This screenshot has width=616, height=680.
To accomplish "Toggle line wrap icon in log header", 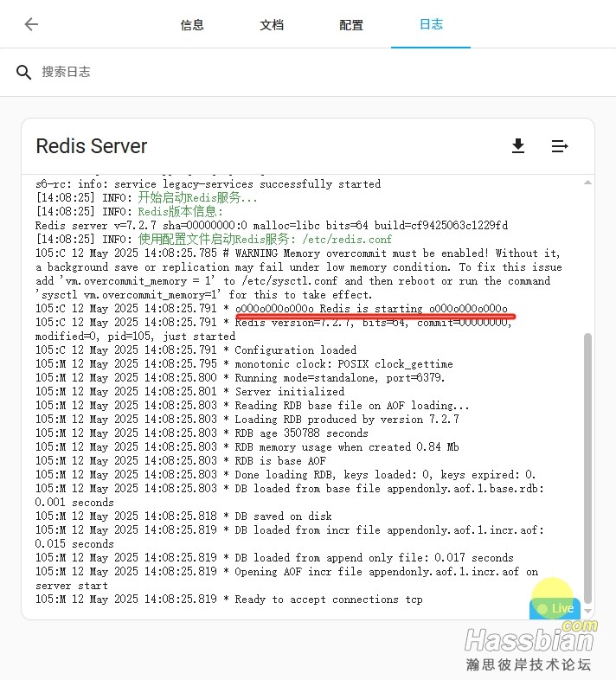I will click(560, 146).
